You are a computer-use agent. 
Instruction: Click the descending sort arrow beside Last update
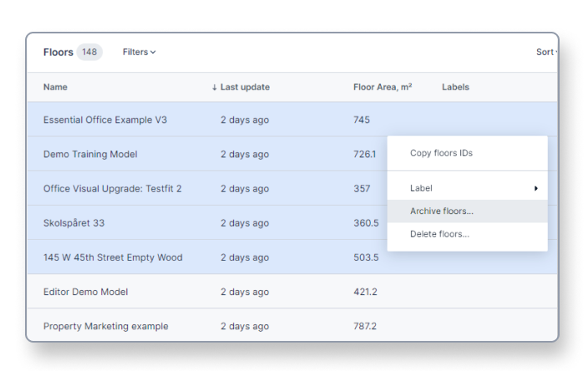215,88
